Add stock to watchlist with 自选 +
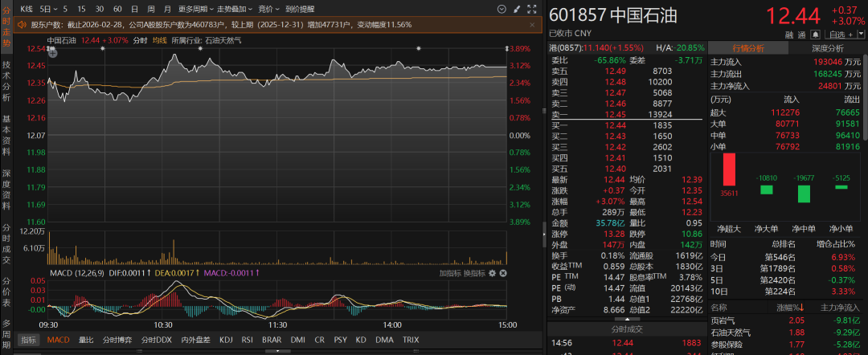Screen dimensions: 868x355 click(842, 35)
